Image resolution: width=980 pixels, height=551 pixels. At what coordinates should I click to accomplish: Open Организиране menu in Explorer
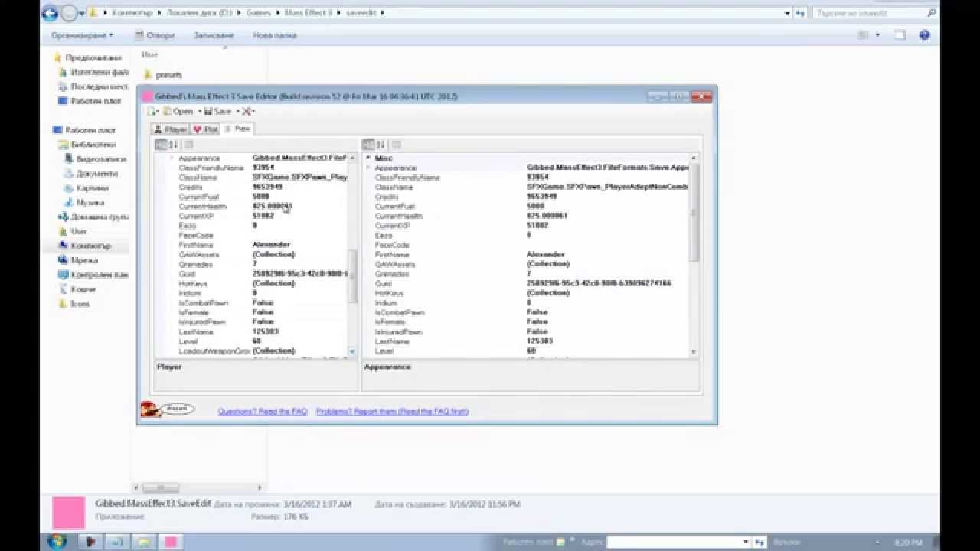click(83, 35)
